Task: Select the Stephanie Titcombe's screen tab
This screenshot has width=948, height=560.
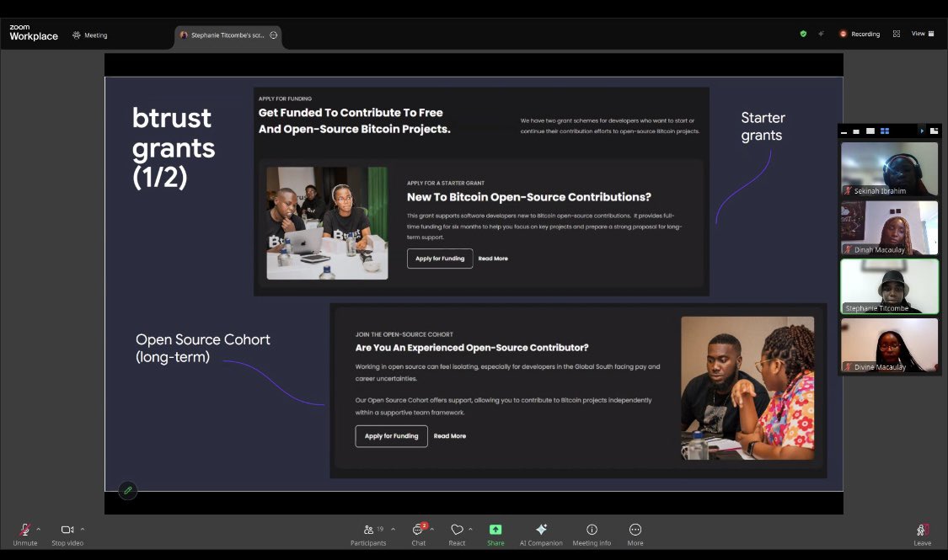Action: point(228,35)
